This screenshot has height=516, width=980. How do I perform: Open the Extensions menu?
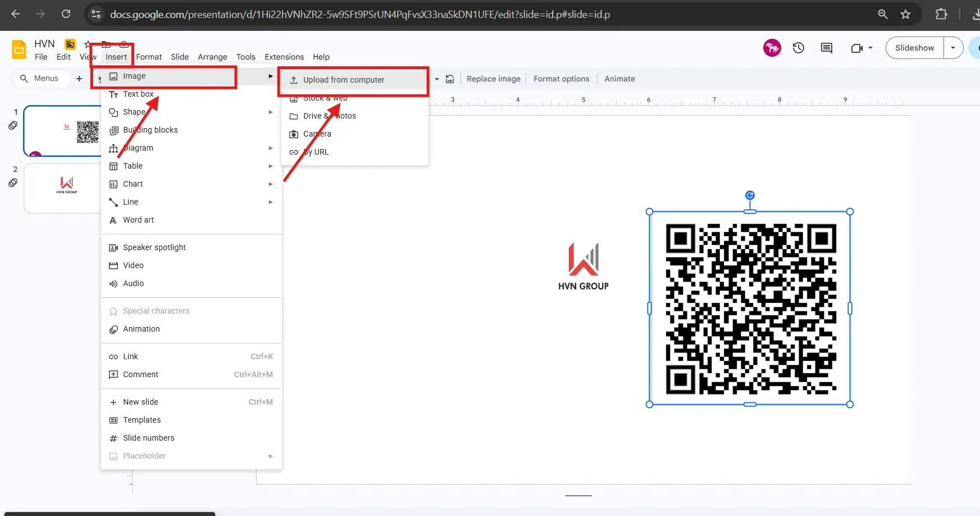click(x=284, y=57)
